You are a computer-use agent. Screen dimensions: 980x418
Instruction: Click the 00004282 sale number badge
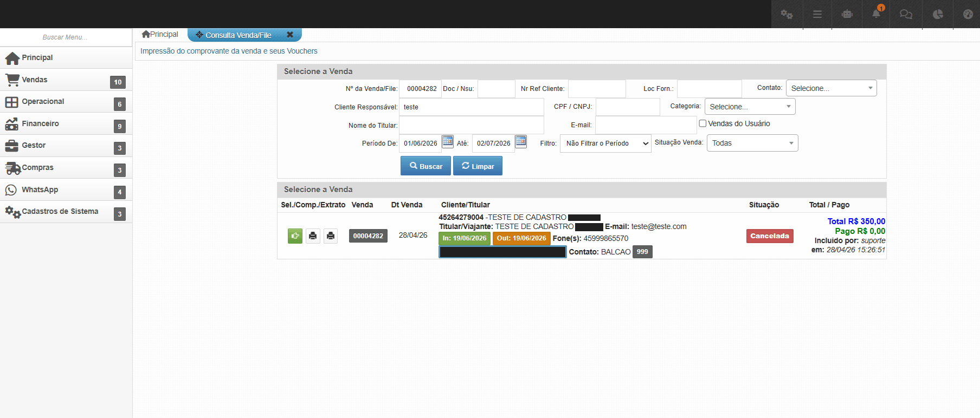tap(368, 236)
